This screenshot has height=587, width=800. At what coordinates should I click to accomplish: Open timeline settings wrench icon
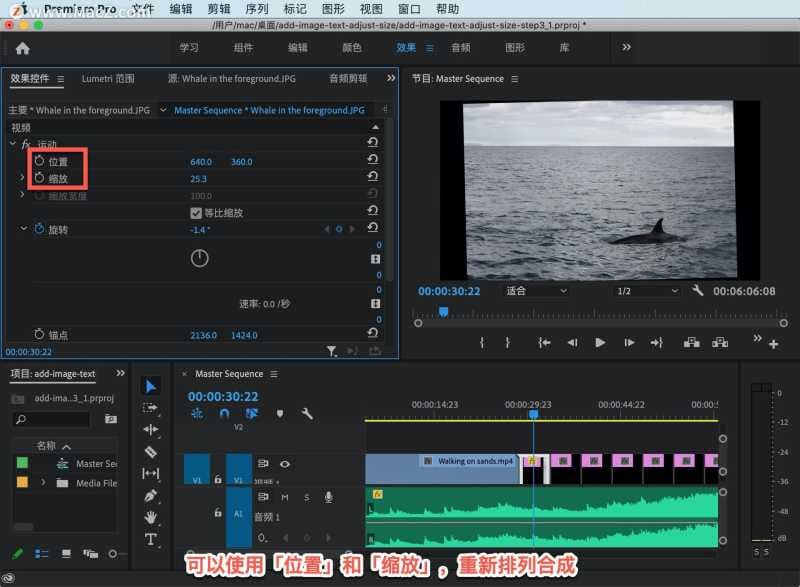tap(307, 413)
